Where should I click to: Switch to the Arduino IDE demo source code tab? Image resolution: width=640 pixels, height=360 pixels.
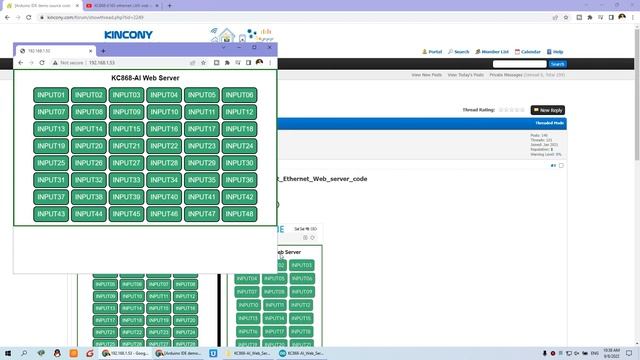coord(41,6)
